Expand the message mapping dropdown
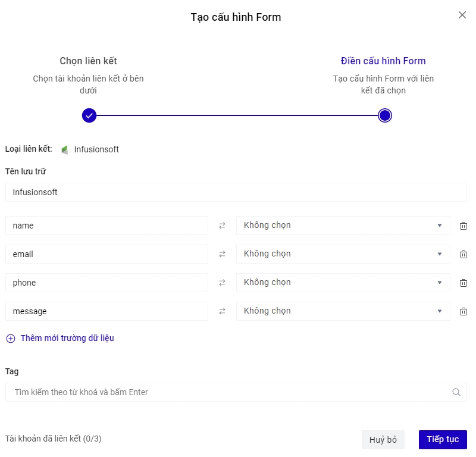Screen dimensions: 476x457 pyautogui.click(x=343, y=311)
